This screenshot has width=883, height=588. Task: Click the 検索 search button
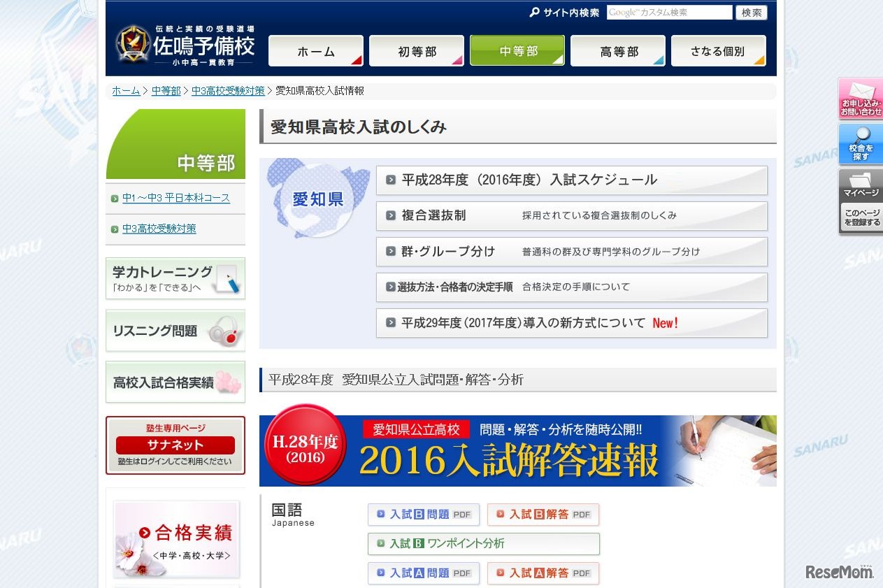point(751,13)
